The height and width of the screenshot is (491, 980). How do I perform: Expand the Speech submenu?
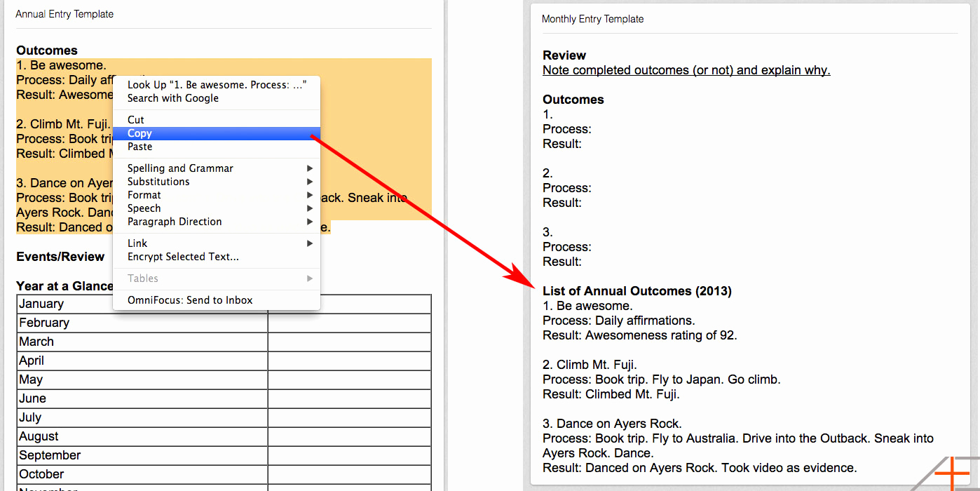point(217,208)
